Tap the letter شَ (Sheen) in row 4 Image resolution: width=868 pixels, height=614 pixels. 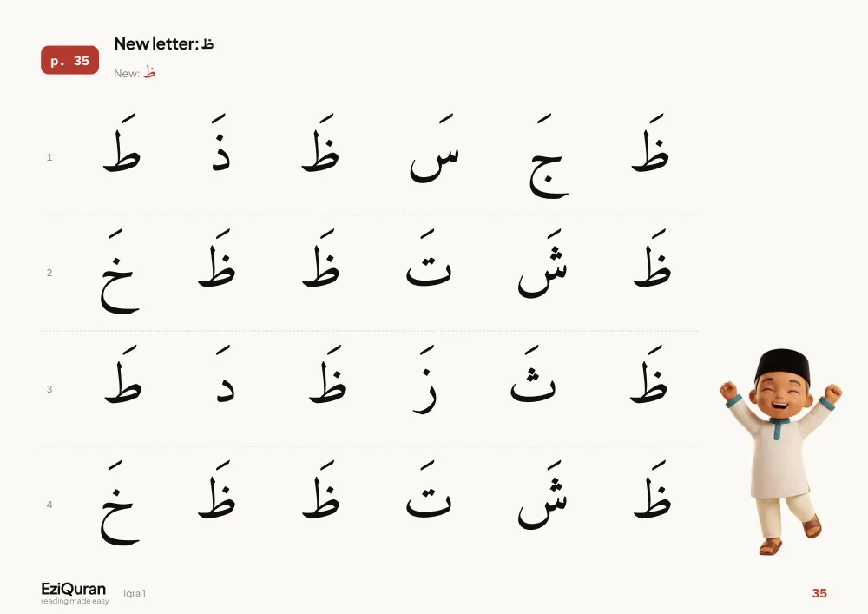coord(542,495)
